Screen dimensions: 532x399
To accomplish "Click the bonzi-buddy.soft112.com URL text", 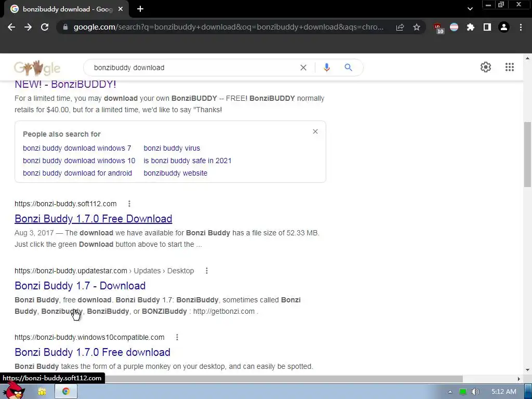I will click(x=65, y=204).
